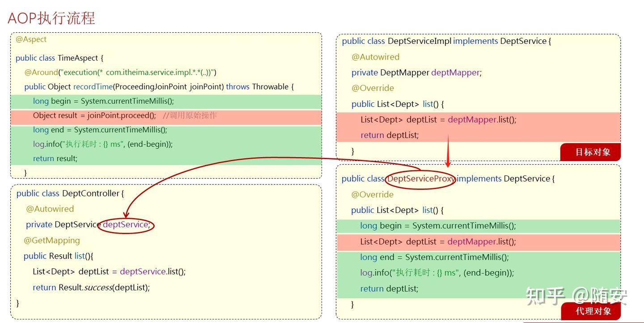Click the red 代理对象 badge
This screenshot has height=323, width=644.
pyautogui.click(x=592, y=310)
